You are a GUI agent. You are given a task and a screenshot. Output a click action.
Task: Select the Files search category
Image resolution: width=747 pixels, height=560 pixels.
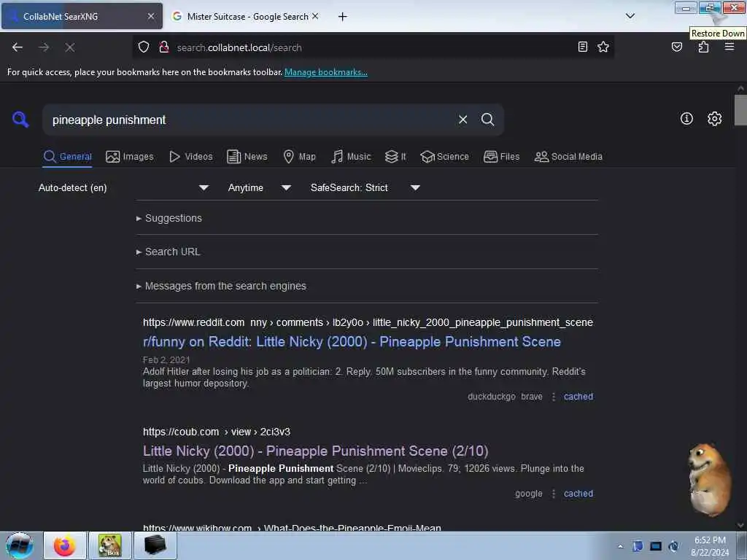[501, 157]
